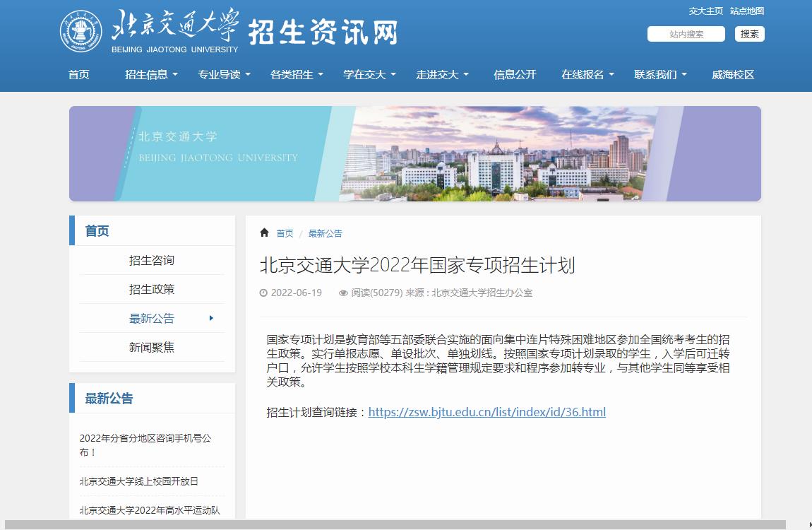Image resolution: width=812 pixels, height=530 pixels.
Task: Select 最新公告 sidebar menu item
Action: [152, 318]
